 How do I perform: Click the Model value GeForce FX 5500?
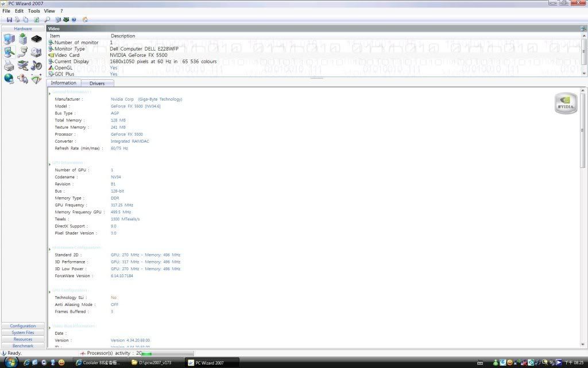(x=136, y=106)
